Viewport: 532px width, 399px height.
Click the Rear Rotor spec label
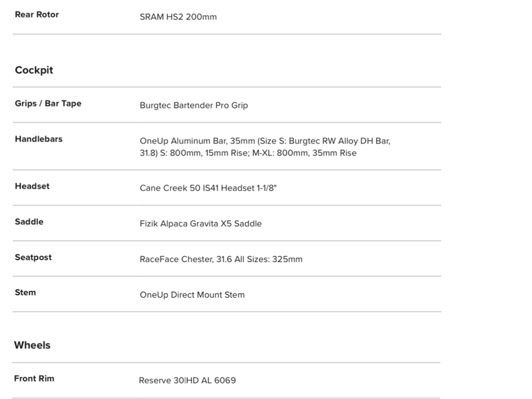tap(37, 15)
